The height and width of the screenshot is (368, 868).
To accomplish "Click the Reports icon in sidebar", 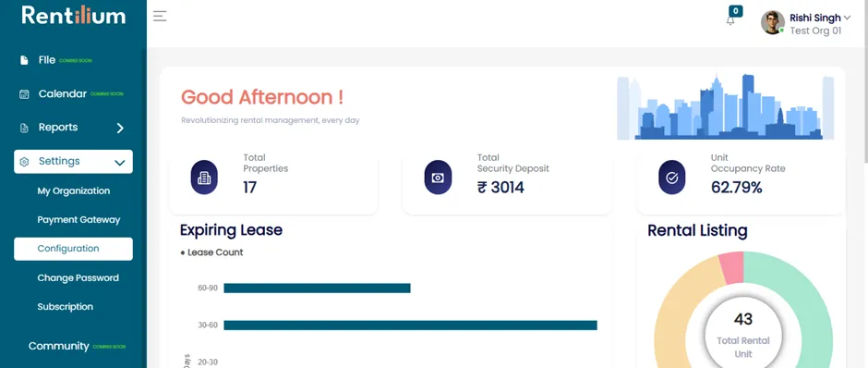I will pos(24,128).
